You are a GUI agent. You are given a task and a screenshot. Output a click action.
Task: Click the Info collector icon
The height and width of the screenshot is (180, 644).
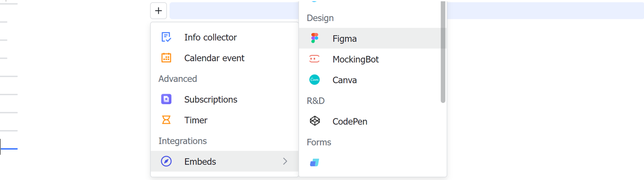pos(166,37)
